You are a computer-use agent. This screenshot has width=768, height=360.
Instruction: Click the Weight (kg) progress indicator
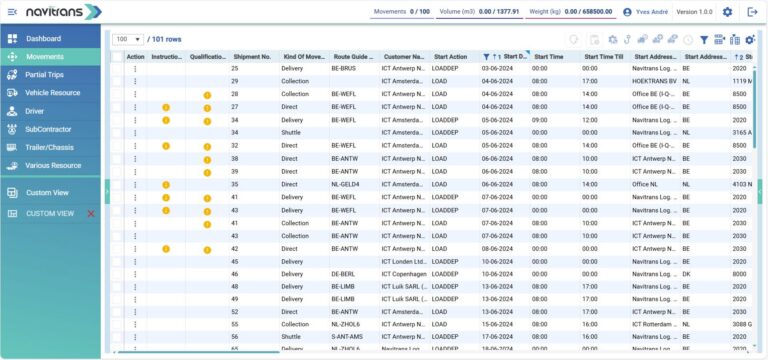pos(571,12)
